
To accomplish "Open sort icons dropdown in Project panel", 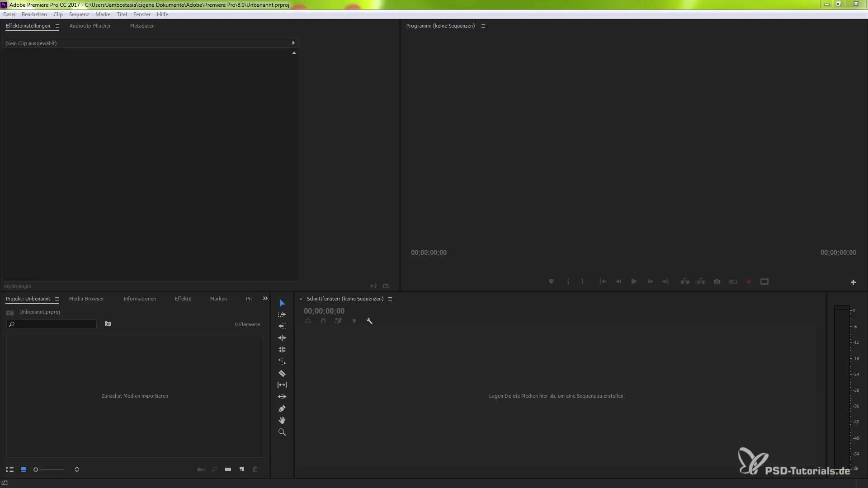I will 77,469.
